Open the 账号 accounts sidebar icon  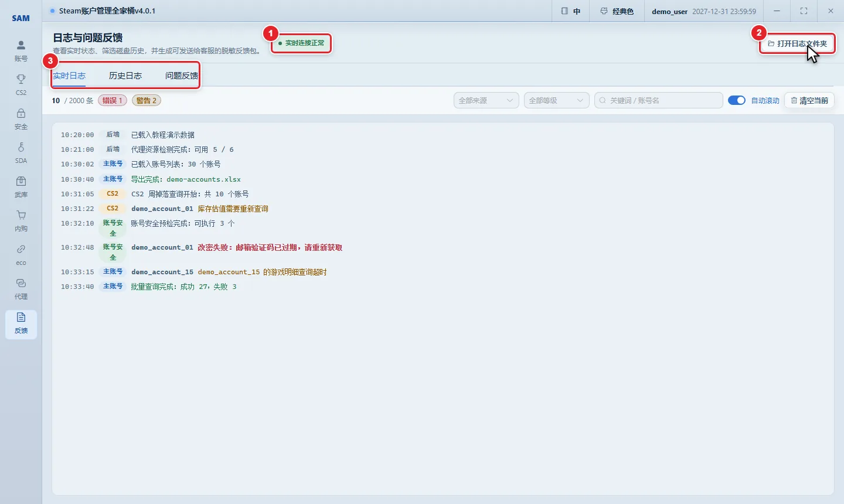[21, 50]
